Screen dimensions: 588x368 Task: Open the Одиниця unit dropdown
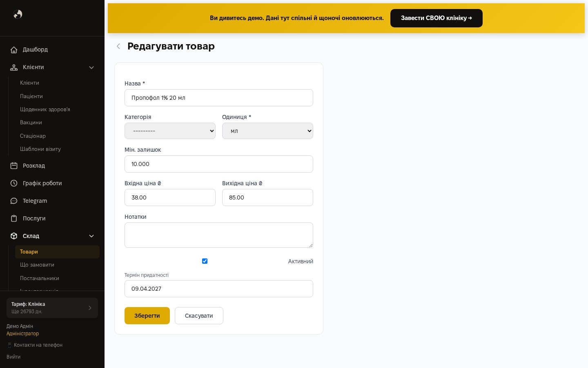coord(267,131)
